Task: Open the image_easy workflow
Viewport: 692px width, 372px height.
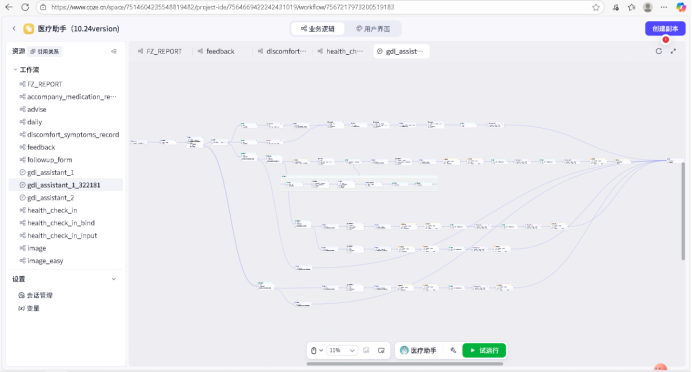Action: 65,261
